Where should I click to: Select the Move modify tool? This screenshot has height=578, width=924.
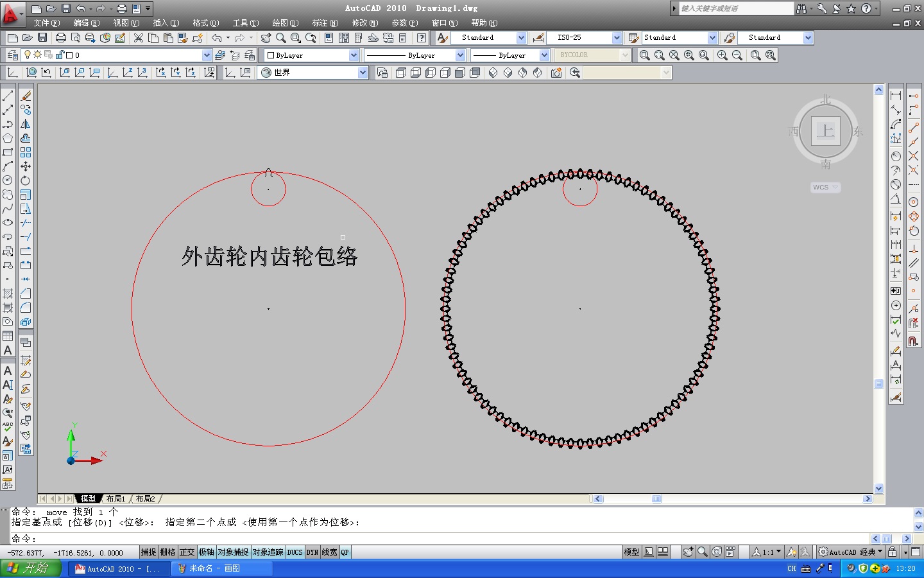(x=26, y=166)
